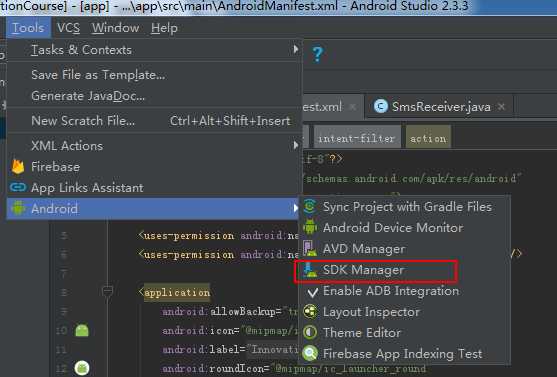Screen dimensions: 557x377
Task: Click the Theme Editor icon
Action: [x=310, y=333]
